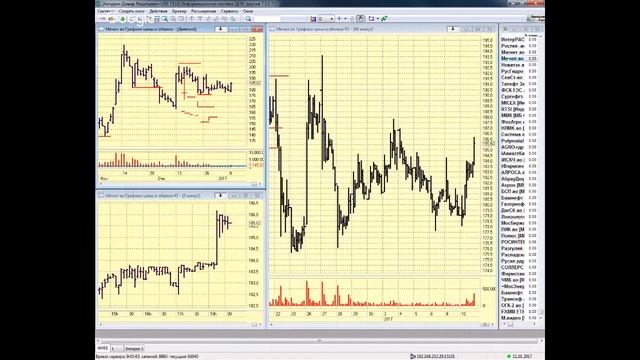The height and width of the screenshot is (360, 640).
Task: Select РусГидро row in the quote table
Action: coord(519,71)
